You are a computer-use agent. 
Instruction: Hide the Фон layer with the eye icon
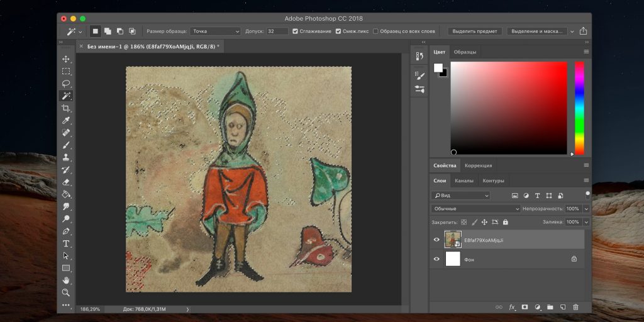(x=437, y=258)
